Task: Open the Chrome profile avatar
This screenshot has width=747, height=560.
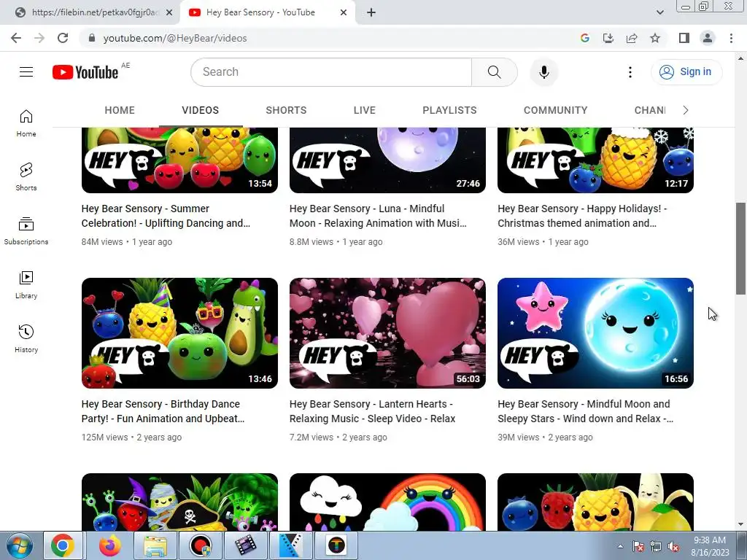Action: click(708, 38)
